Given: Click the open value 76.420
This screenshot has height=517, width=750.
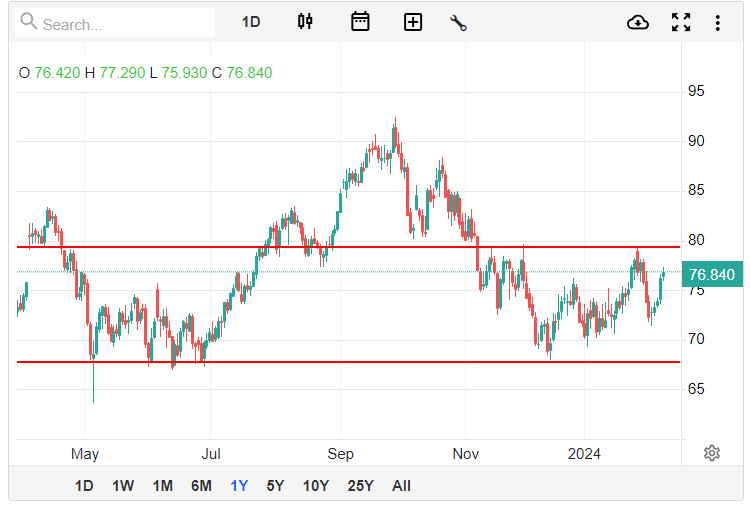Looking at the screenshot, I should [x=57, y=73].
